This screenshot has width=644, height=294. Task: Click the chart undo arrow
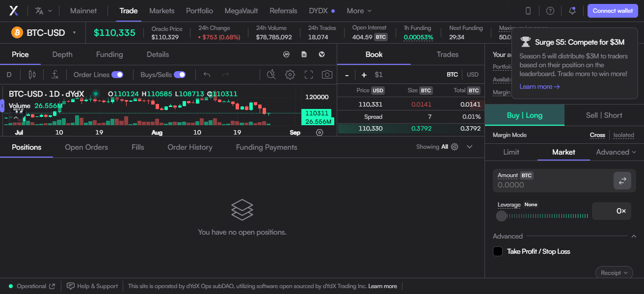[x=207, y=75]
